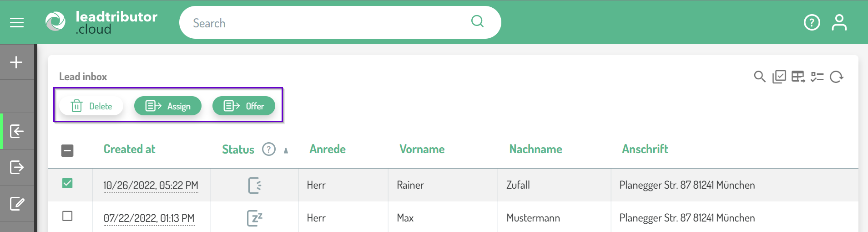Open Lead inbox sidebar icon

coord(17,131)
